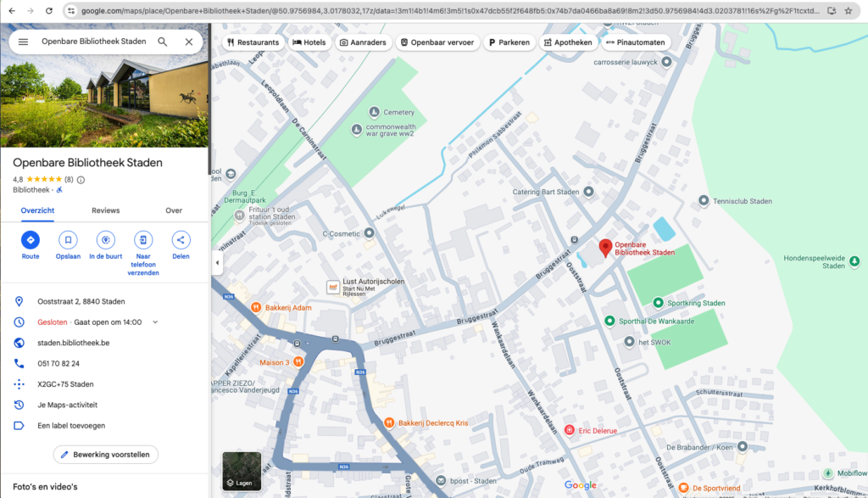Viewport: 868px width, 498px height.
Task: Switch to the Reviews tab
Action: 106,210
